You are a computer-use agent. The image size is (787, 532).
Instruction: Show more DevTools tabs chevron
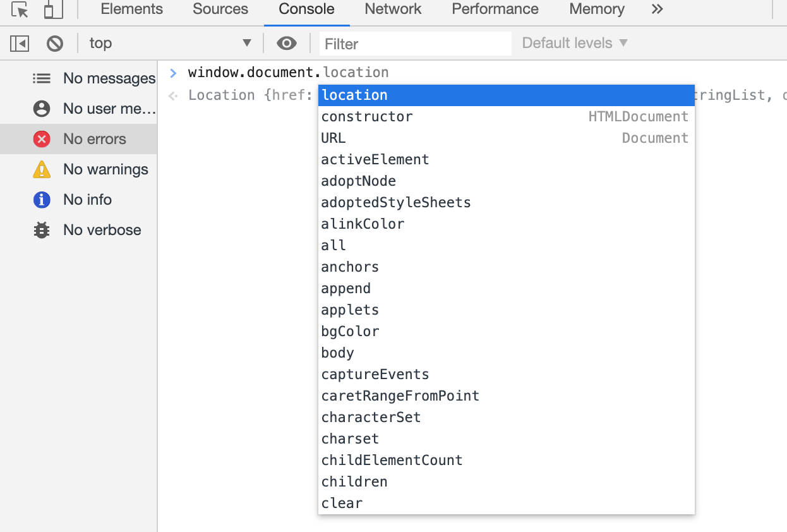coord(658,9)
